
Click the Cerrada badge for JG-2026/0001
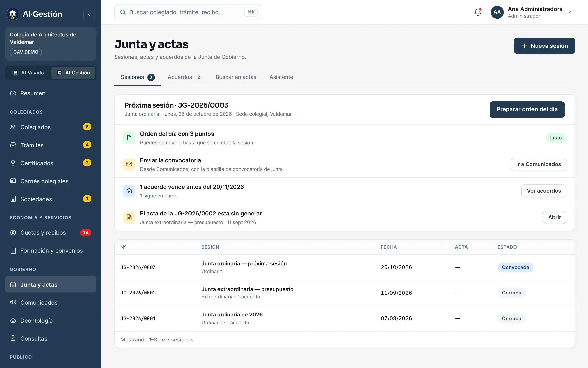[511, 318]
